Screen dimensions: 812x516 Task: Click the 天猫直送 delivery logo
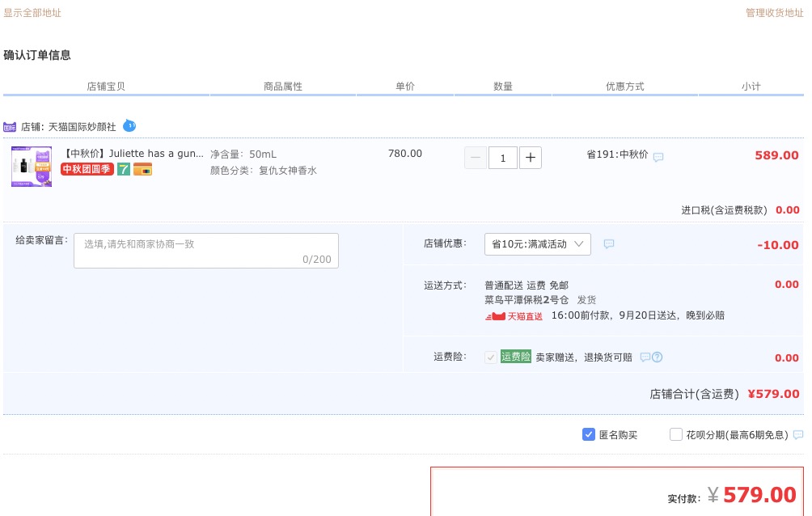pyautogui.click(x=514, y=316)
